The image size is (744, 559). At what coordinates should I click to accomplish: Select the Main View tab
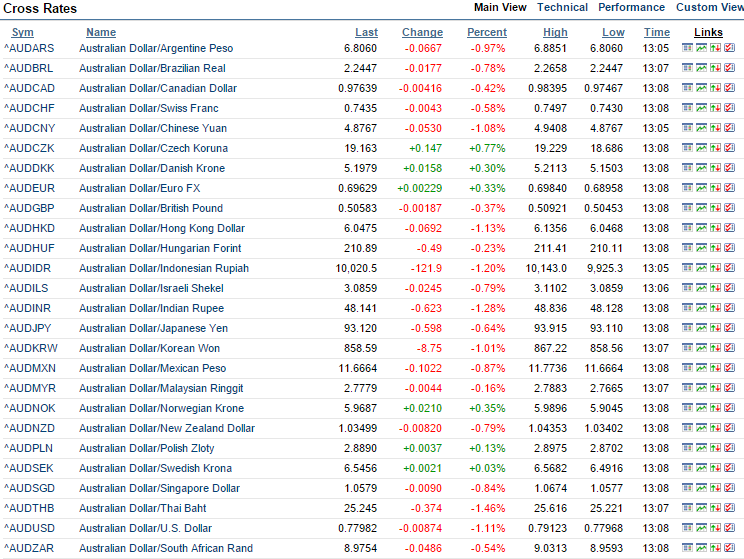tap(500, 7)
